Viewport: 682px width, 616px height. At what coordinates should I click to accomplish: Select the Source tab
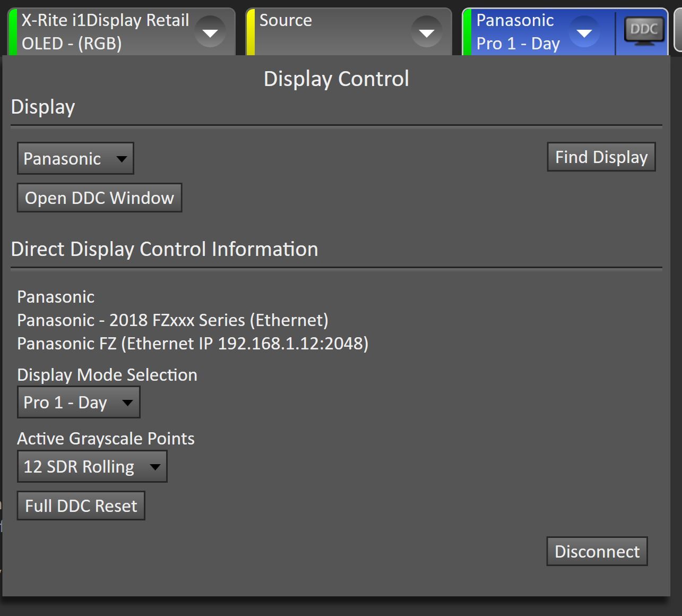329,32
